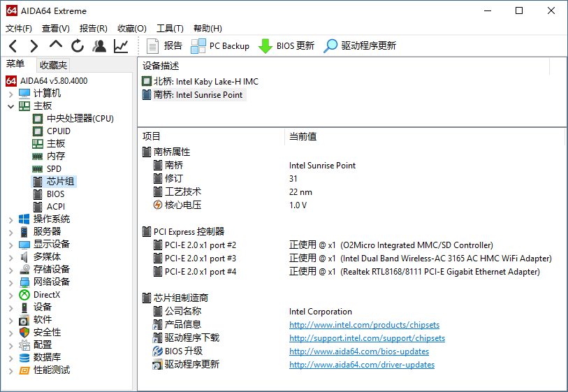Expand the 网络设备 tree node
The width and height of the screenshot is (568, 392).
click(11, 282)
